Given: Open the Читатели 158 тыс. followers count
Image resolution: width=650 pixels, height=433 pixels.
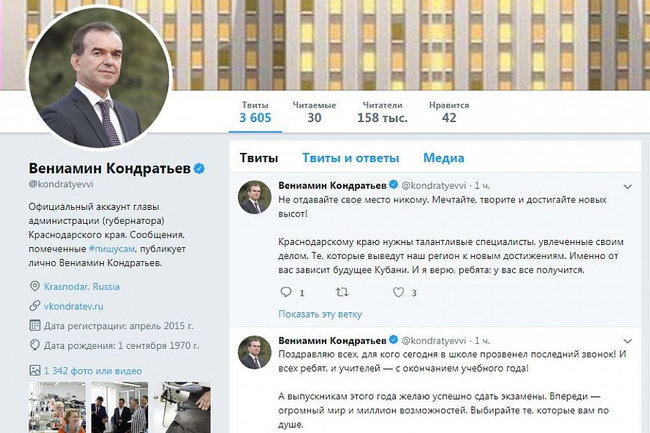Looking at the screenshot, I should click(382, 112).
